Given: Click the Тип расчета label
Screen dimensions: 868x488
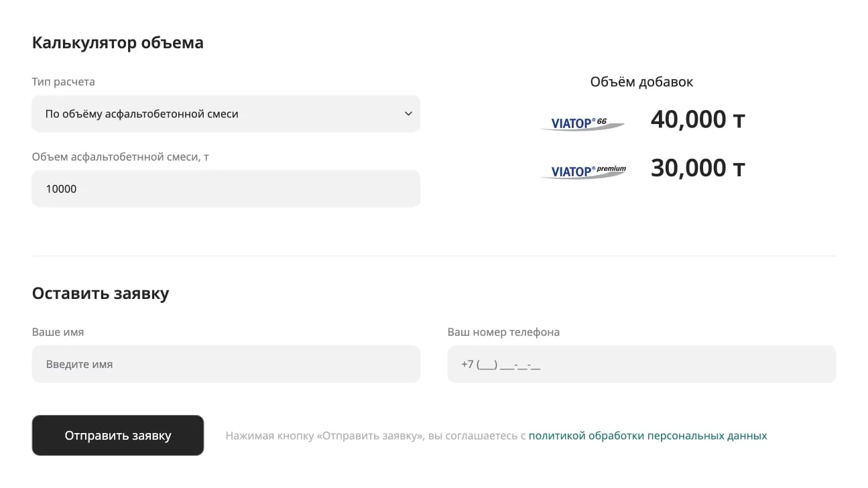Looking at the screenshot, I should [x=64, y=82].
